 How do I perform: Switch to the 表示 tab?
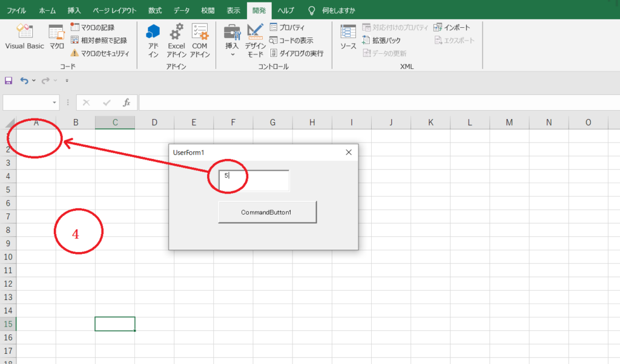pyautogui.click(x=233, y=10)
